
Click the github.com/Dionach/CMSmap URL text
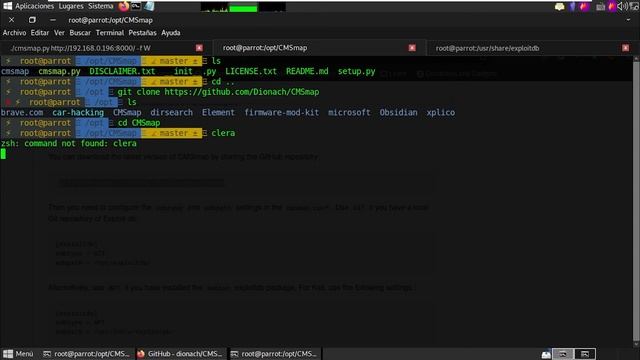[242, 92]
